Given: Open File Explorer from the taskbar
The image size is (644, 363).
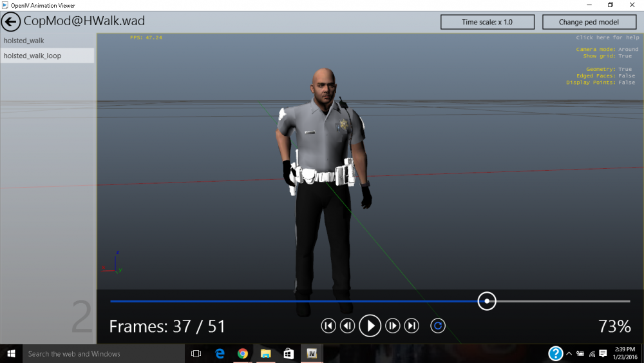Looking at the screenshot, I should [266, 353].
